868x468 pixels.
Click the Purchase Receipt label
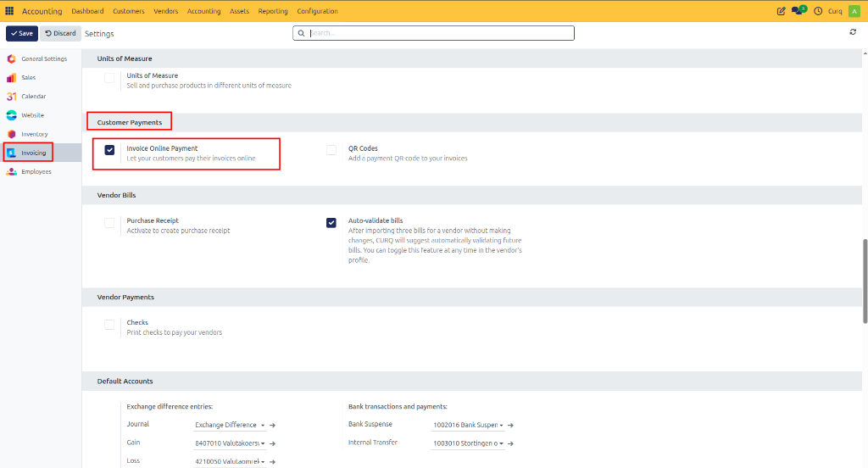click(153, 220)
